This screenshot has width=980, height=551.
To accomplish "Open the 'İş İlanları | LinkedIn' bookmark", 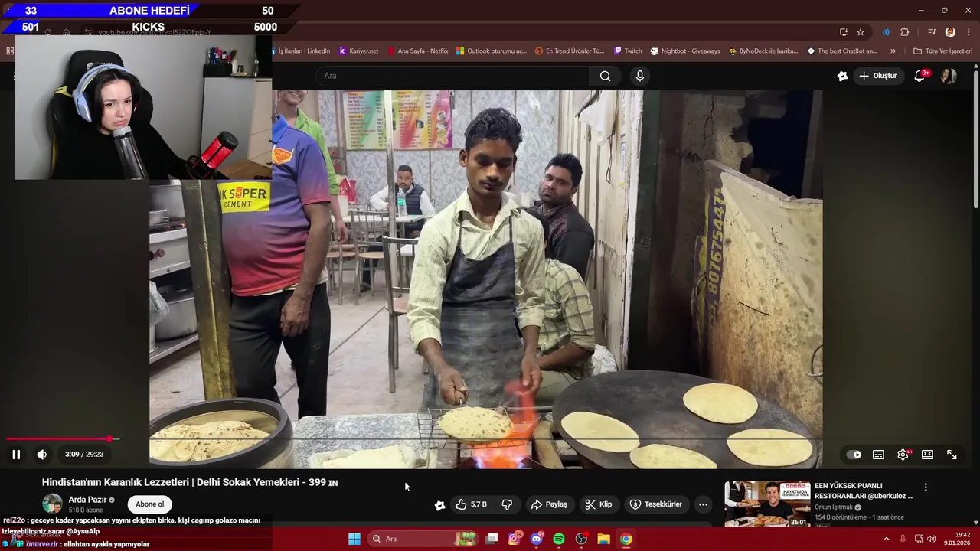I will coord(302,51).
